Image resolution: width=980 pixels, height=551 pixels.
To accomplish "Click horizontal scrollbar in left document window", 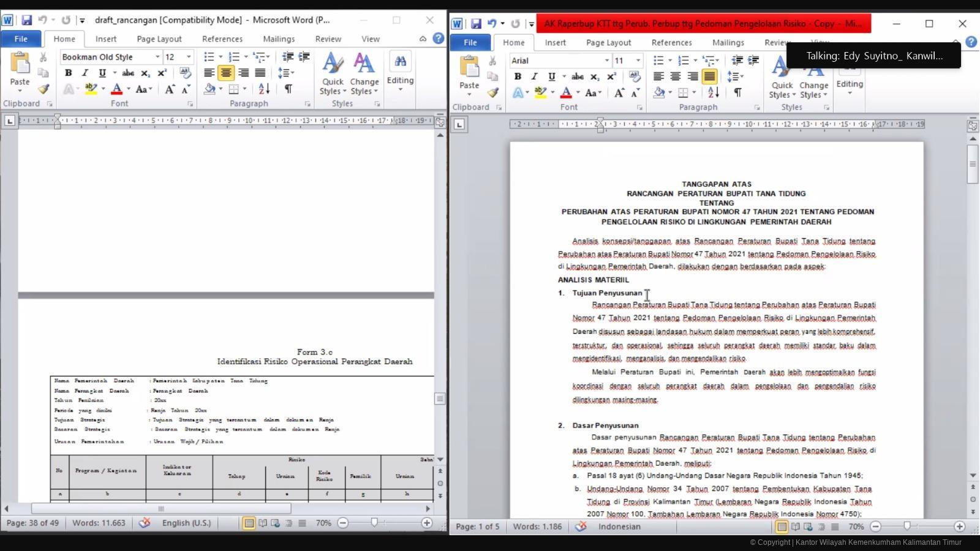I will tap(161, 509).
